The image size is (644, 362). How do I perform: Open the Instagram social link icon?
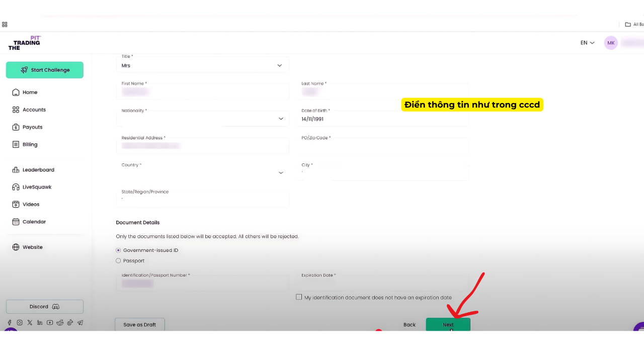tap(20, 323)
